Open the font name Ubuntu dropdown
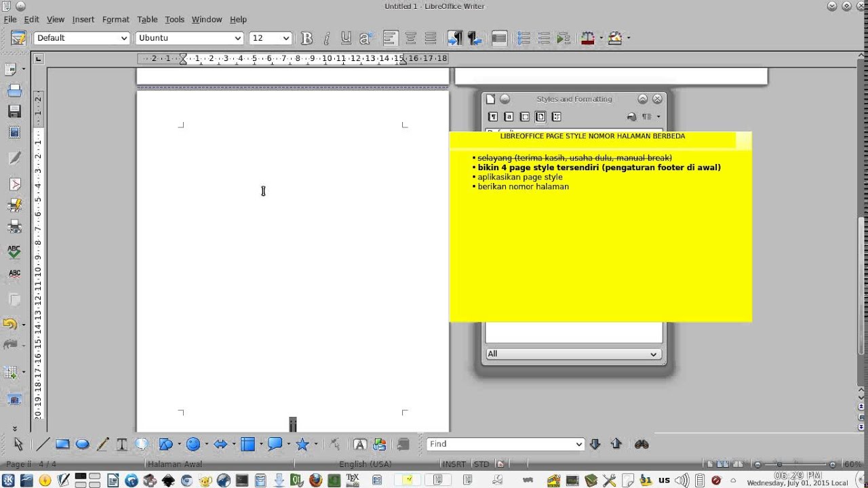This screenshot has width=868, height=488. tap(237, 38)
